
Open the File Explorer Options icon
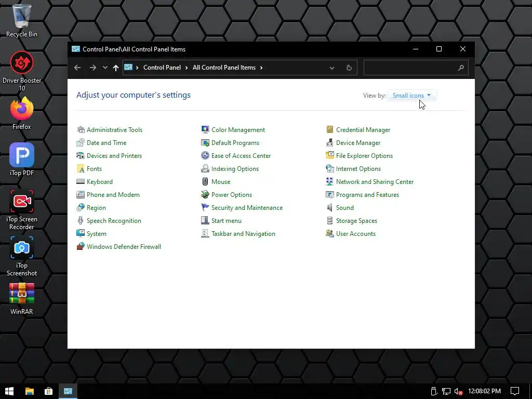point(330,156)
